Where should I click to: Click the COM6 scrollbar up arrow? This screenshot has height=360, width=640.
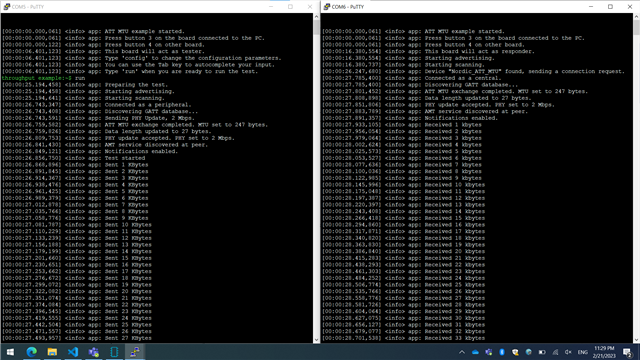click(x=636, y=16)
